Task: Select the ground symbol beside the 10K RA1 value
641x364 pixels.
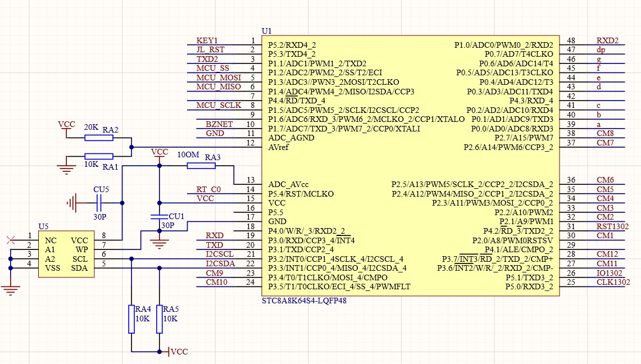Action: [x=66, y=169]
